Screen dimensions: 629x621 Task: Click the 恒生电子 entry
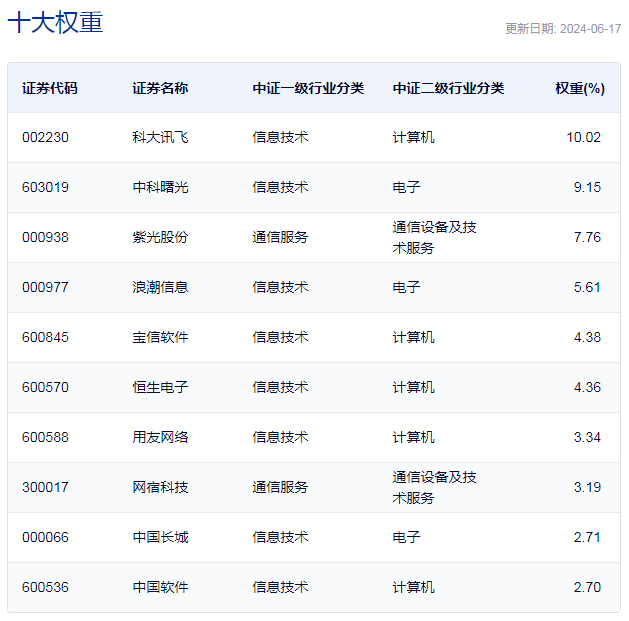[x=160, y=387]
